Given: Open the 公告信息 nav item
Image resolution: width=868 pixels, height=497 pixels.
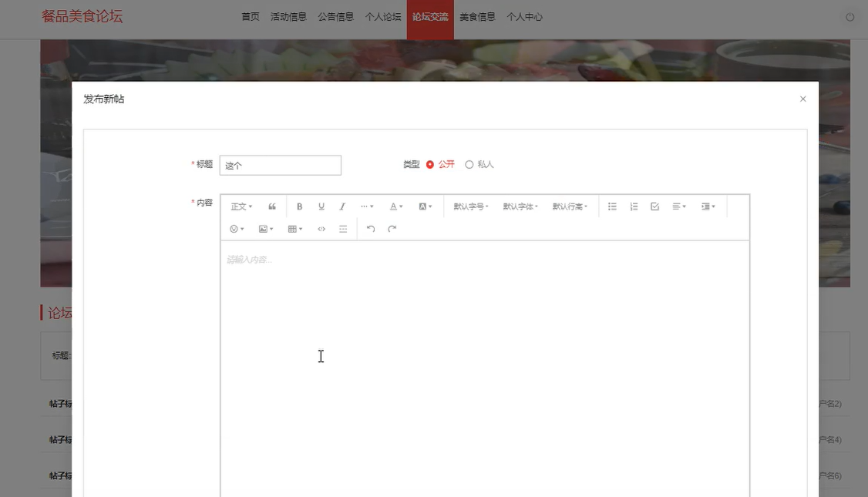Looking at the screenshot, I should click(x=335, y=17).
